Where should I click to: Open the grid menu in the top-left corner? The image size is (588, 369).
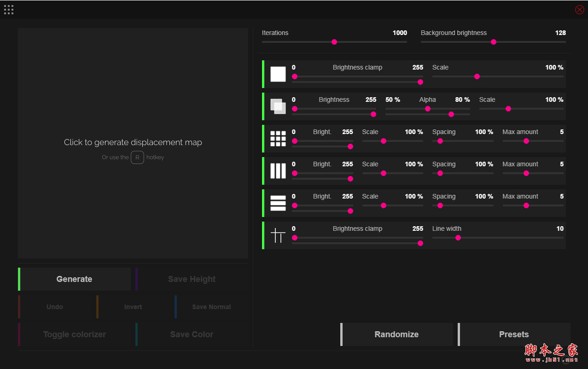point(8,9)
